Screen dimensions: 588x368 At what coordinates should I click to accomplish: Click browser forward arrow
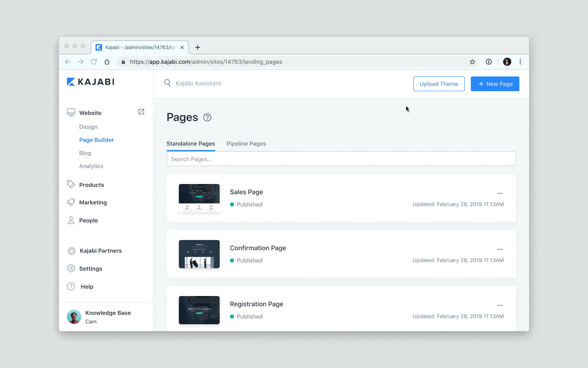81,62
